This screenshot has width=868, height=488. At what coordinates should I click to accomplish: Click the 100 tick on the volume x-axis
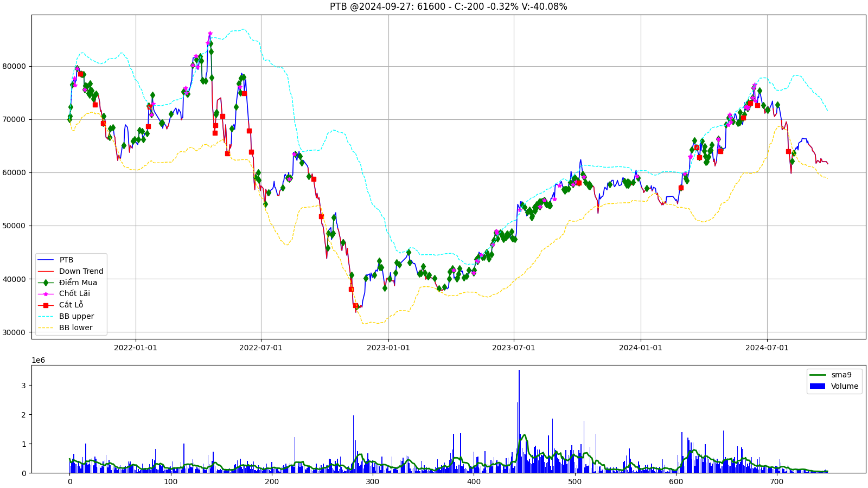click(x=170, y=481)
